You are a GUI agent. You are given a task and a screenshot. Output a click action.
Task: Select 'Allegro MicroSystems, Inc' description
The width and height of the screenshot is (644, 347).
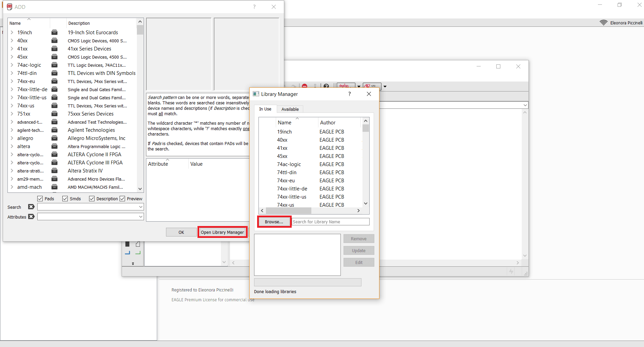point(97,138)
